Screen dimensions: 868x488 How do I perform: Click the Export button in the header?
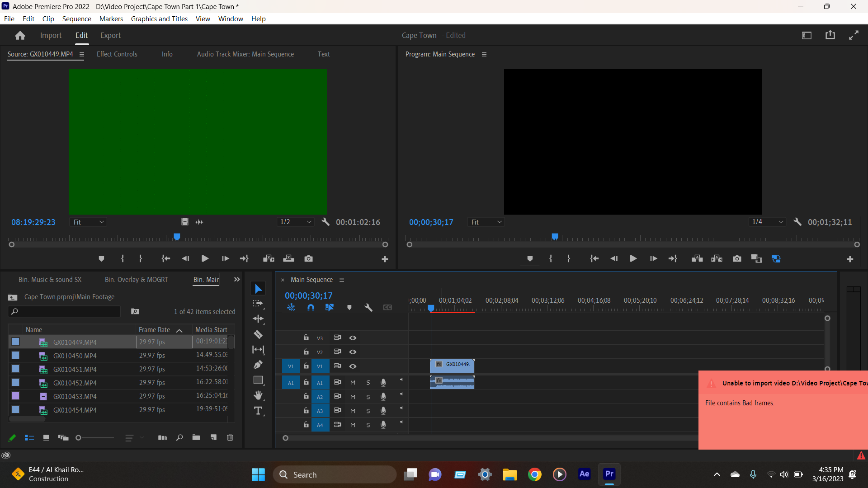pyautogui.click(x=110, y=35)
